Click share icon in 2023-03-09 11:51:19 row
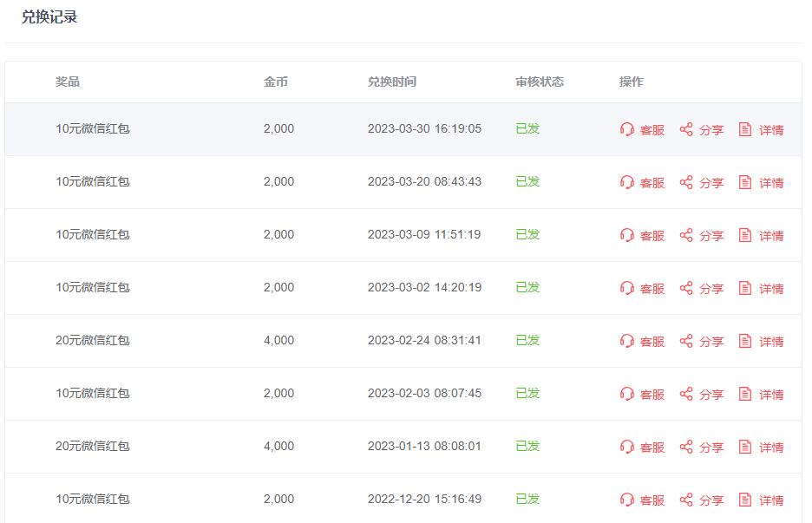Viewport: 812px width, 523px height. pyautogui.click(x=686, y=234)
